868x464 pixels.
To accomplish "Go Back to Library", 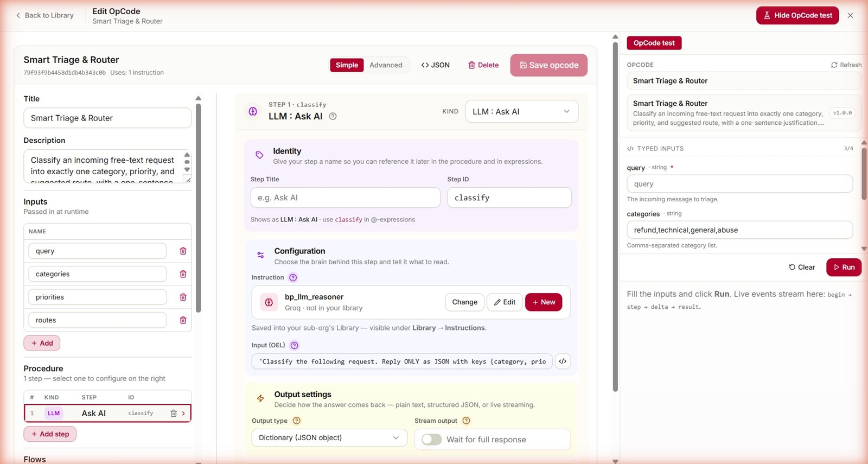I will [x=45, y=15].
